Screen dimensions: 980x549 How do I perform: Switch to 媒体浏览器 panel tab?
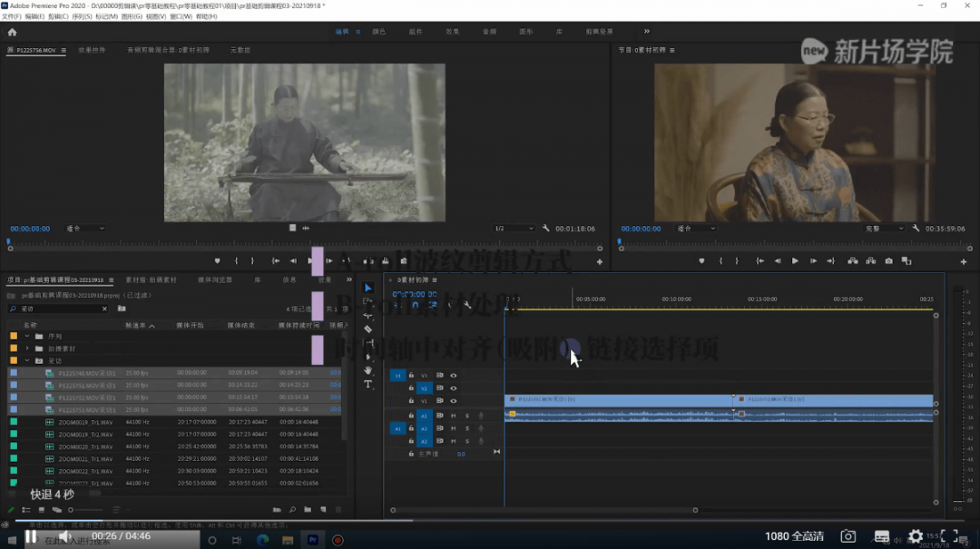(215, 280)
